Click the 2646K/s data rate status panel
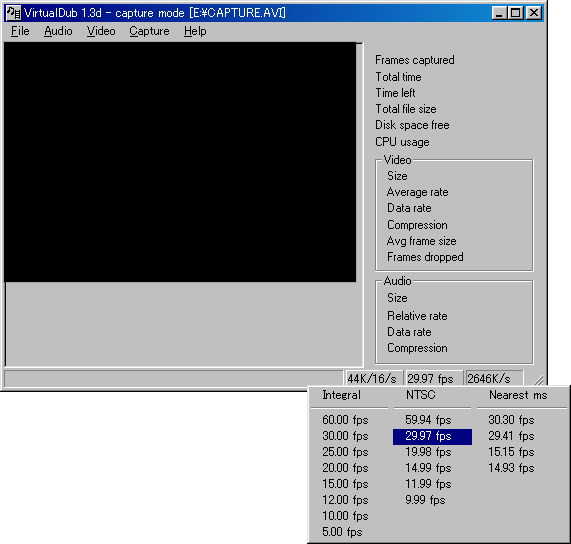 (x=493, y=379)
